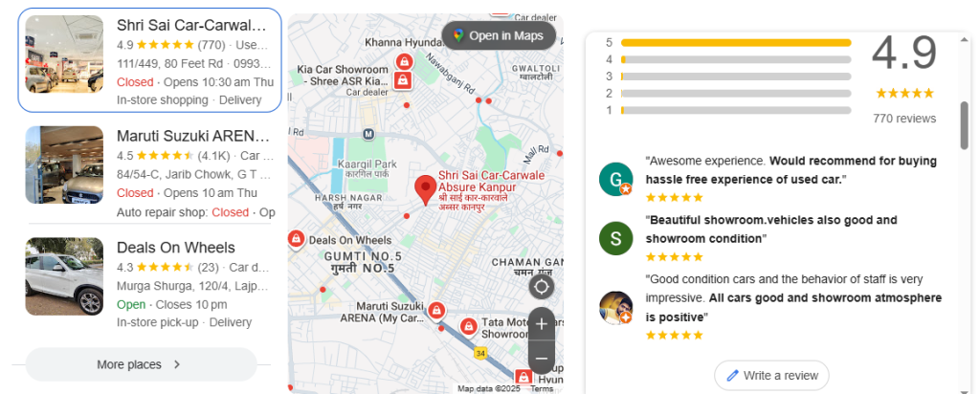Click the 4.5 rating stars of Maruti Suzuki ARENA

165,156
